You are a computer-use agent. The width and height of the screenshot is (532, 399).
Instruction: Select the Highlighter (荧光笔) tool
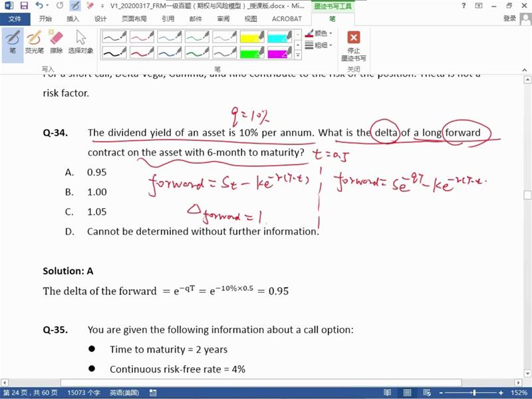tap(35, 42)
